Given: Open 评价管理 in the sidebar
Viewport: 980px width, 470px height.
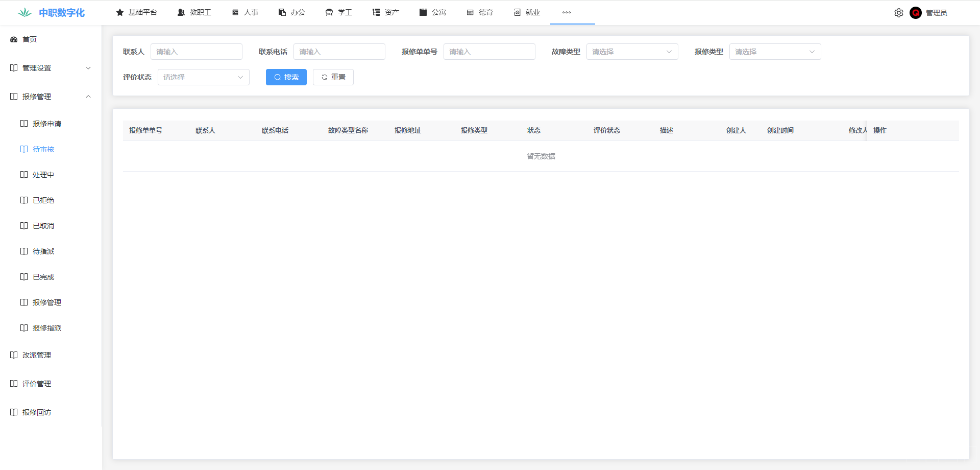Looking at the screenshot, I should 37,384.
